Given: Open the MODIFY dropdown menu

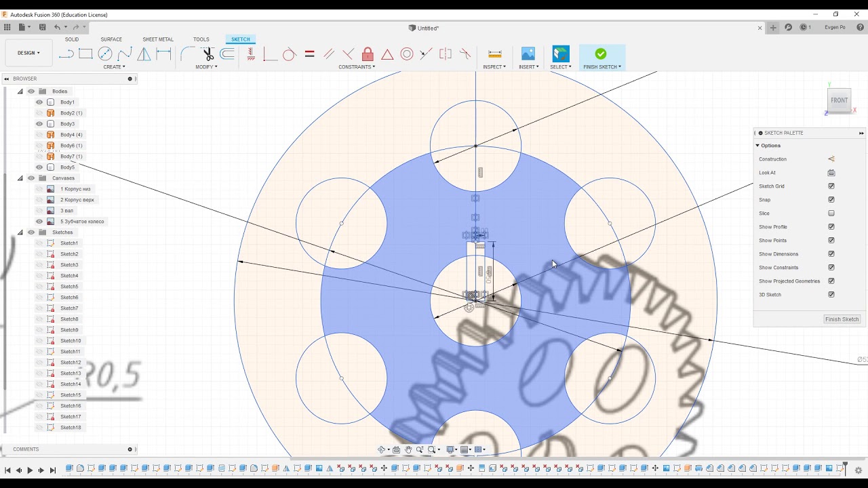Looking at the screenshot, I should click(206, 67).
